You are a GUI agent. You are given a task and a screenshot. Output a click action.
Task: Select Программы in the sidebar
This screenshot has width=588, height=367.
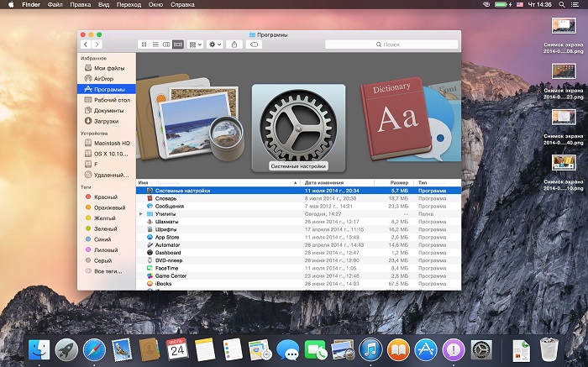pyautogui.click(x=107, y=89)
